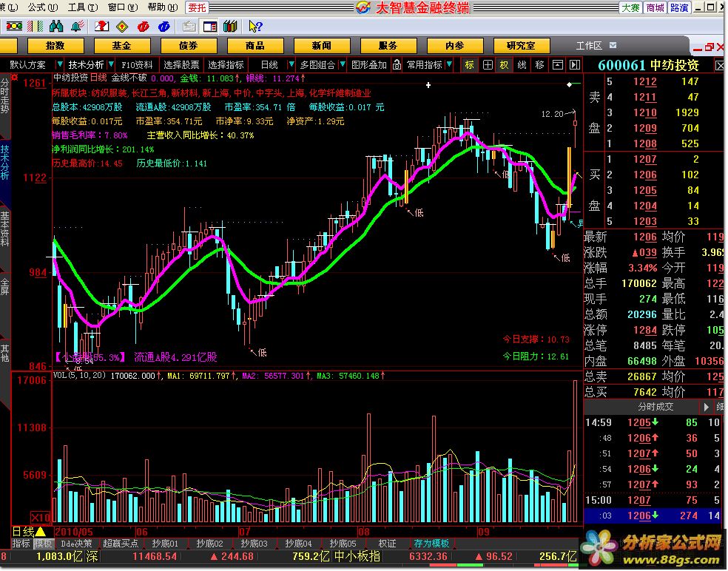Open the 商品 category
The width and height of the screenshot is (728, 571).
tap(255, 46)
